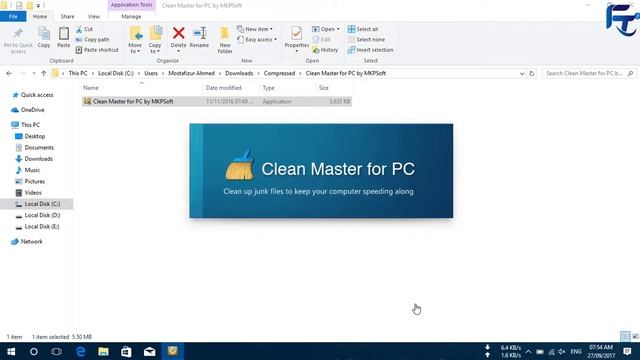Click the Rename icon
Image resolution: width=640 pixels, height=360 pixels.
tap(200, 33)
